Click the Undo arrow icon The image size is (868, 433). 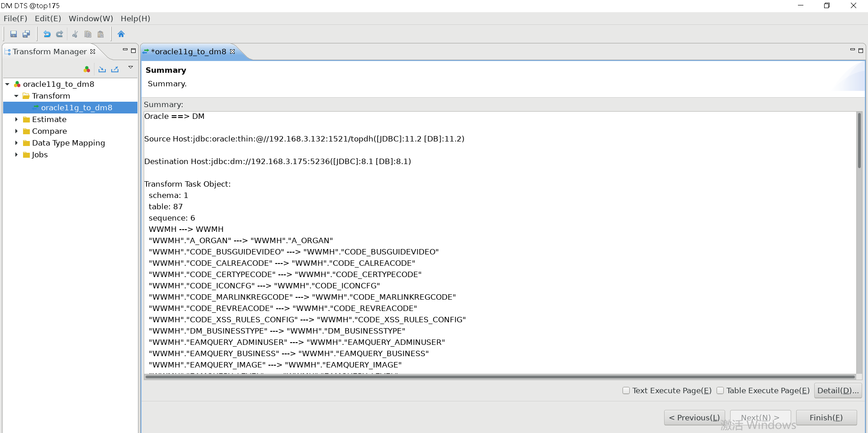pos(47,34)
